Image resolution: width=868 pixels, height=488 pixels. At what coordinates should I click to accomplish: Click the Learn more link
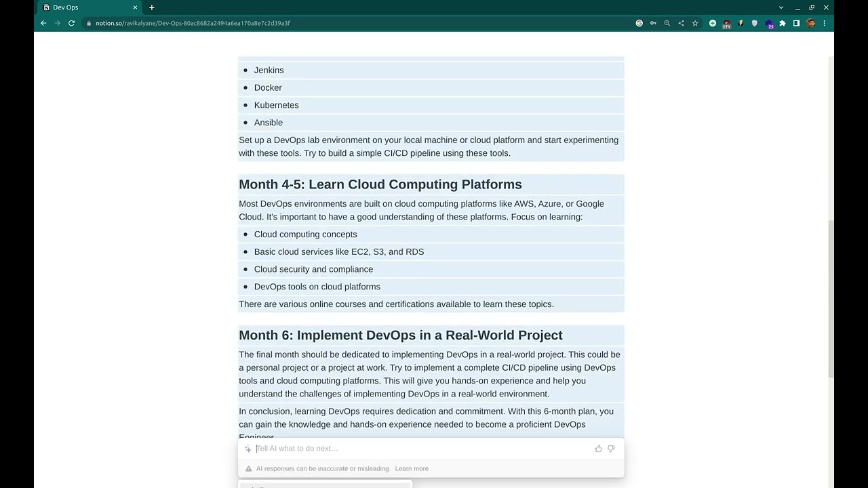coord(412,468)
